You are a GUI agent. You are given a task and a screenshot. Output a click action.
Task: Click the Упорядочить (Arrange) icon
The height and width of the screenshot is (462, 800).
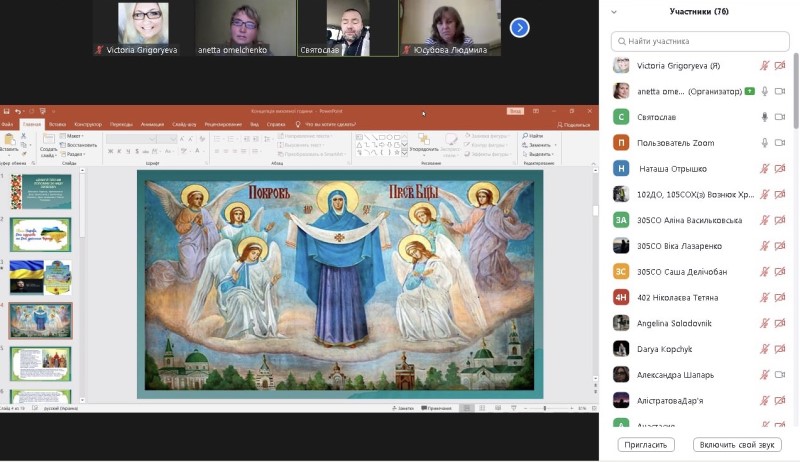pos(423,139)
